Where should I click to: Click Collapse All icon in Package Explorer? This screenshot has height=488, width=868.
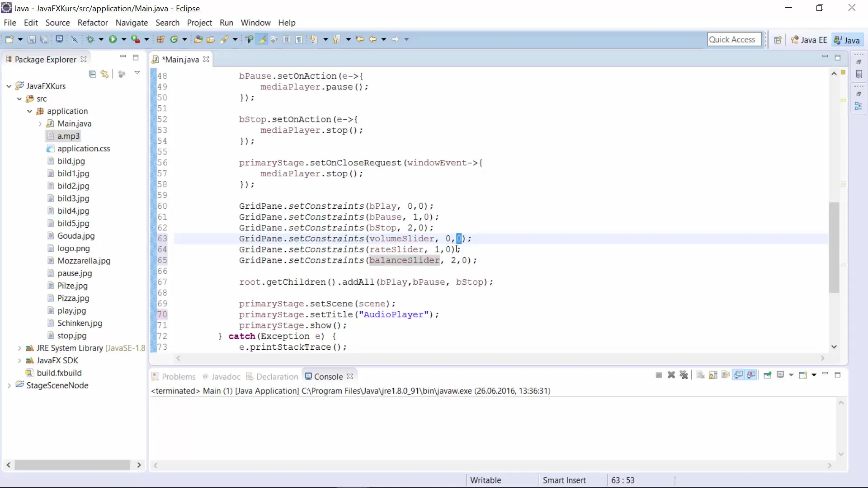point(92,74)
